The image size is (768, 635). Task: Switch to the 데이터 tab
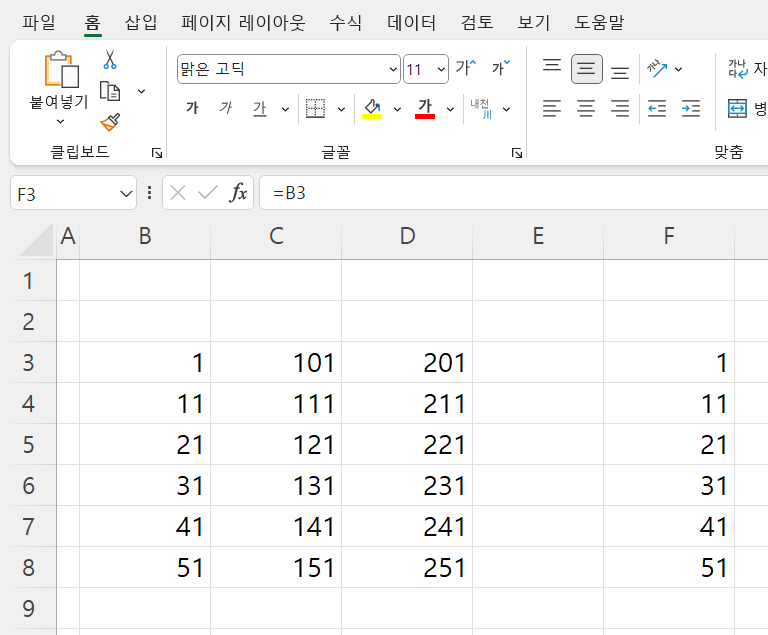point(411,23)
